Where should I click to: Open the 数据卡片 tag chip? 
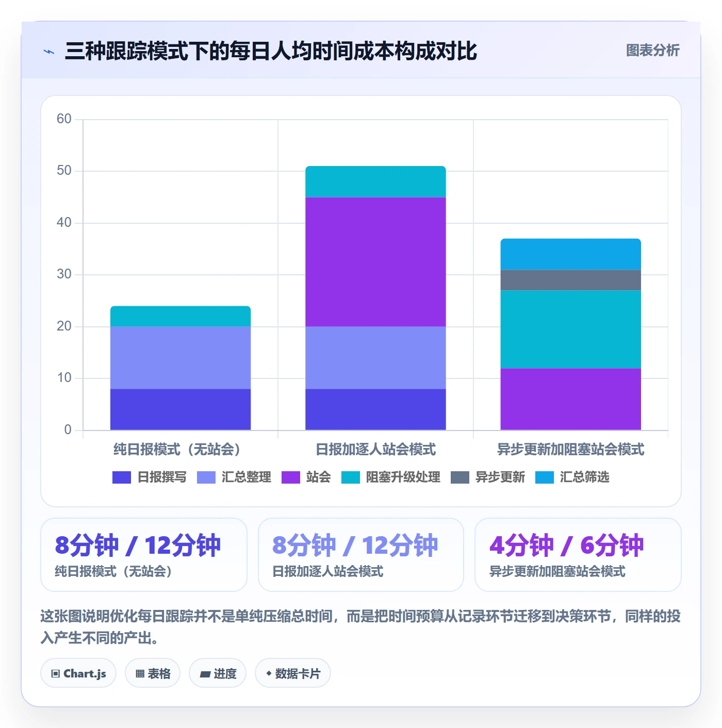pyautogui.click(x=293, y=673)
